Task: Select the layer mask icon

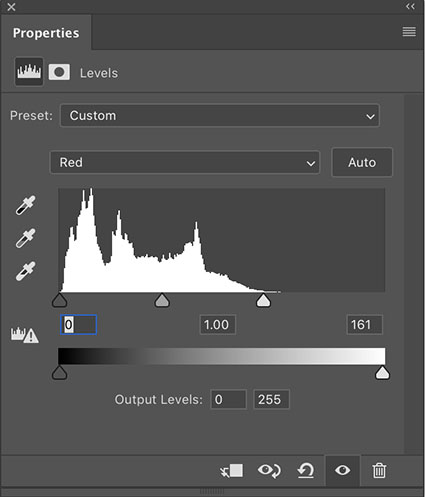Action: point(59,72)
